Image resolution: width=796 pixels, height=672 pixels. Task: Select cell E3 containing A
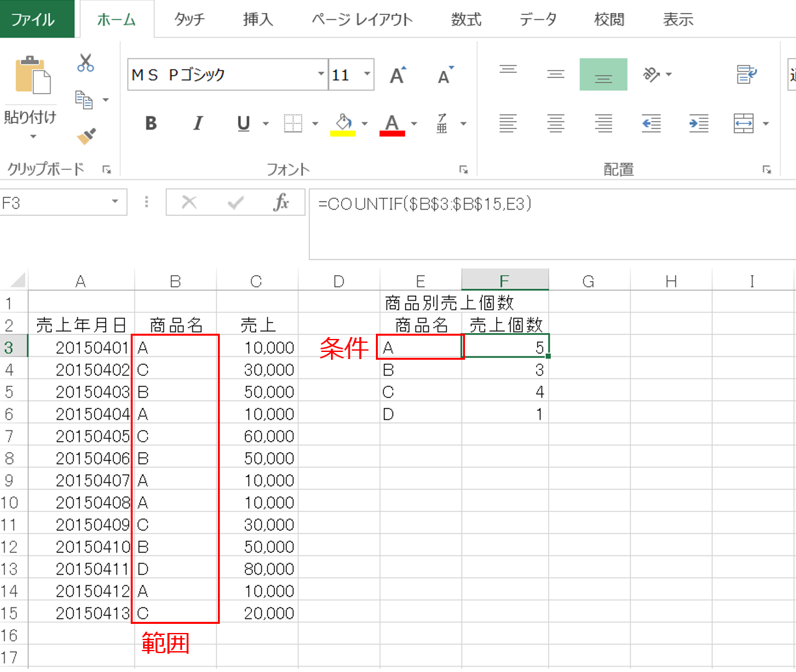(420, 348)
